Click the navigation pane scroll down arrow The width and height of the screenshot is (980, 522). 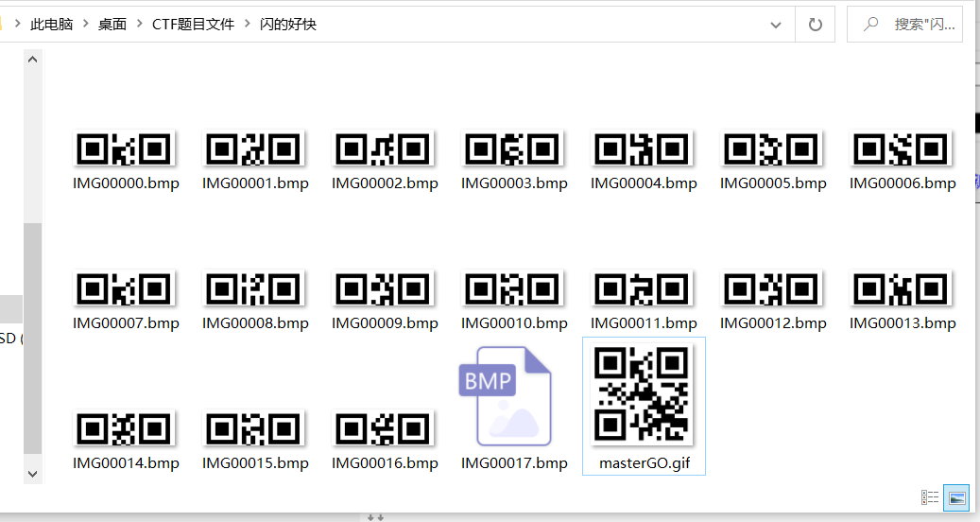pos(32,474)
